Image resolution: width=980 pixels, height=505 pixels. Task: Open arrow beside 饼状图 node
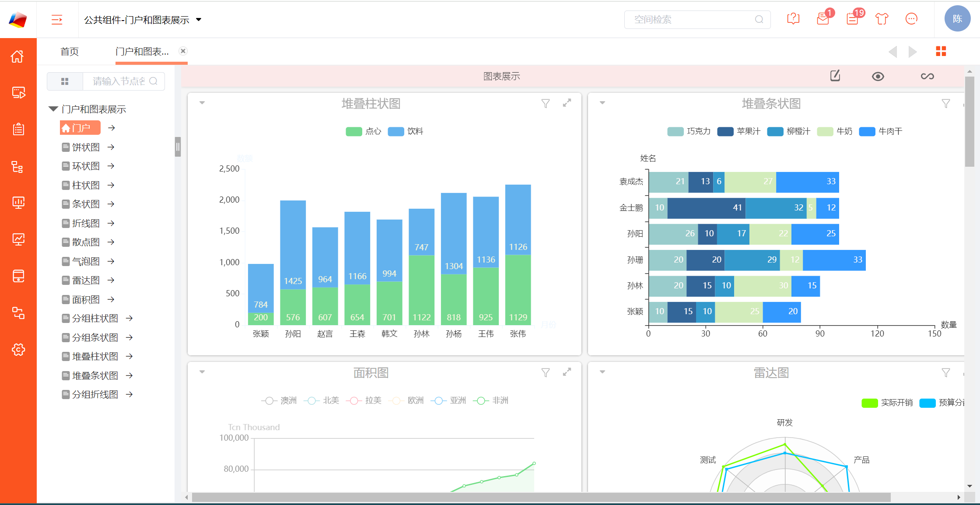[x=111, y=147]
